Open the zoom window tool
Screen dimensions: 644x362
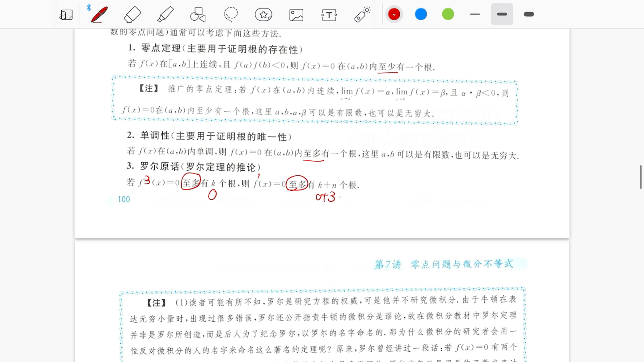pos(66,15)
